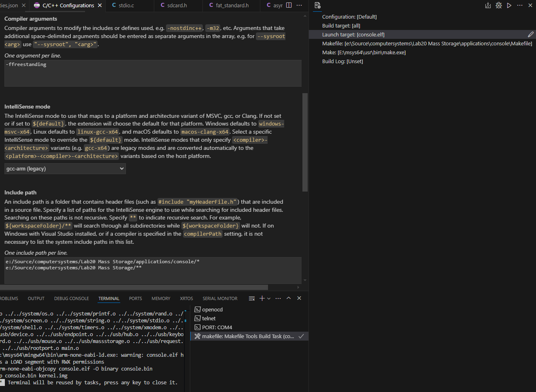The height and width of the screenshot is (392, 536).
Task: Open the DEBUG CONSOLE panel tab
Action: pyautogui.click(x=72, y=298)
